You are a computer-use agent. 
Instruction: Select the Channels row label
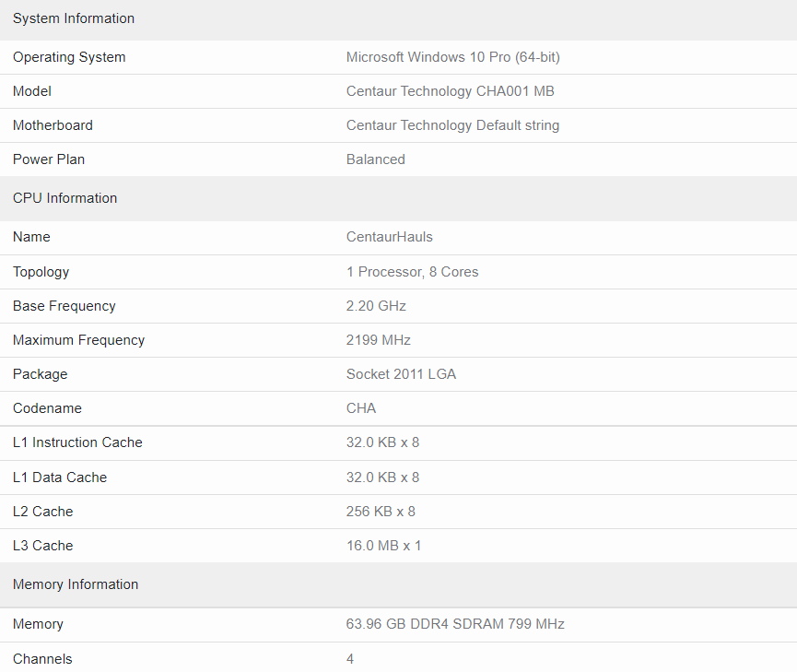coord(42,659)
